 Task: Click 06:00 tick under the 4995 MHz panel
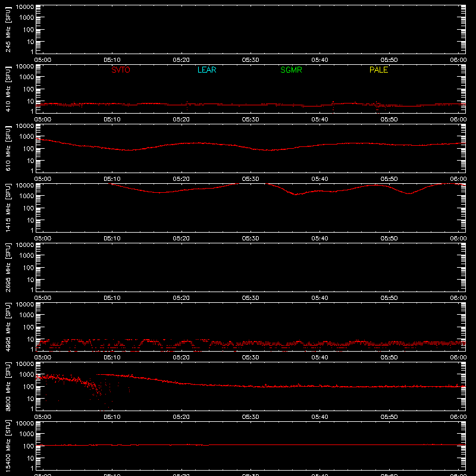point(458,358)
